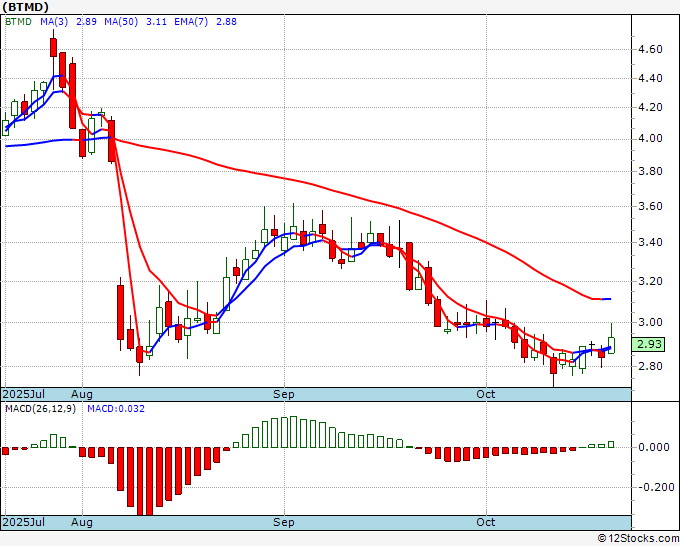Click Sep on the price chart axis

(x=284, y=394)
